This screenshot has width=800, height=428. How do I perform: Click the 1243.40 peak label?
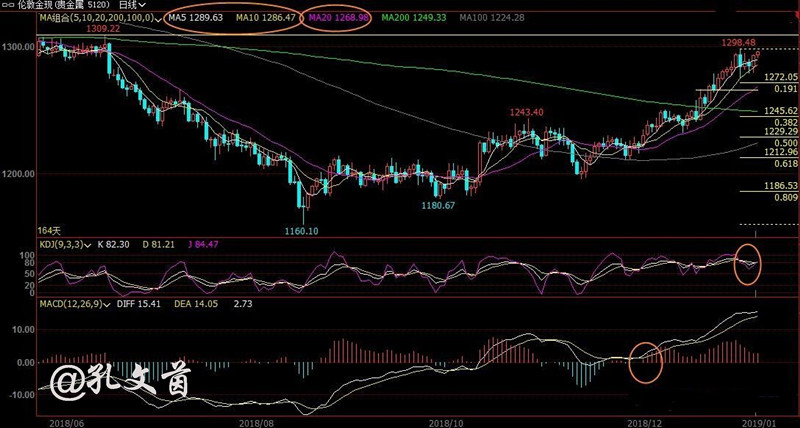(527, 112)
